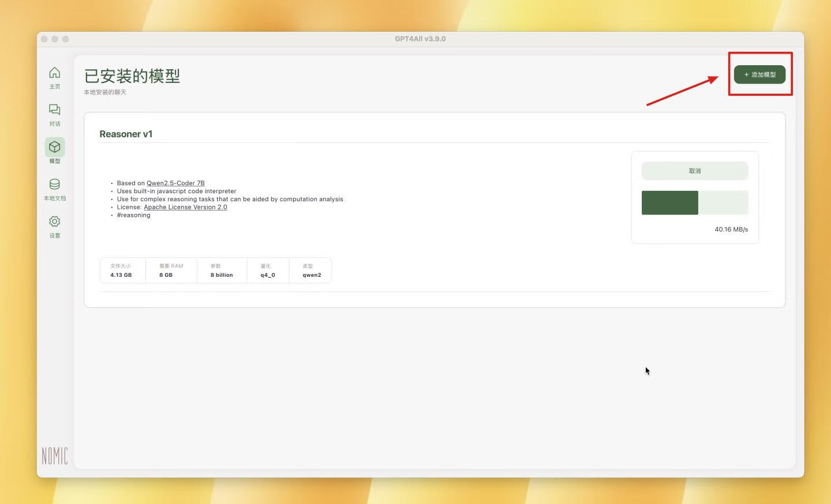Click the 8 billion parameters value
Screen dimensions: 831x504
(222, 275)
